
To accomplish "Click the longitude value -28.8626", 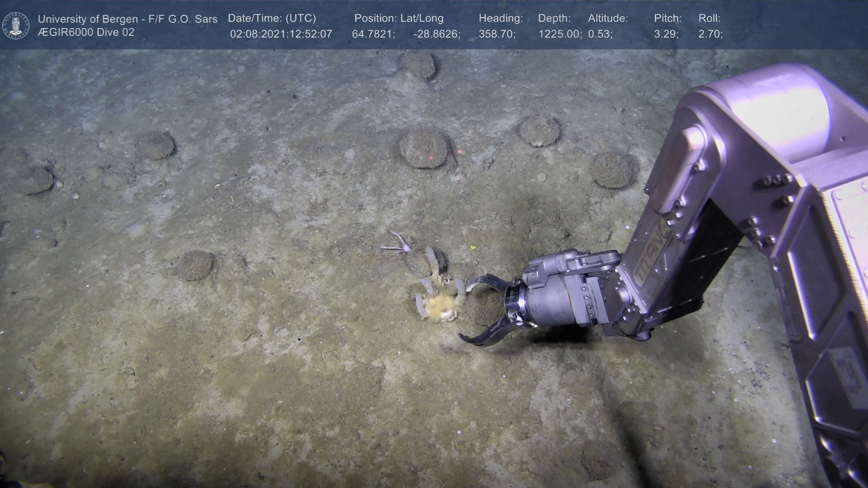I will pyautogui.click(x=437, y=34).
